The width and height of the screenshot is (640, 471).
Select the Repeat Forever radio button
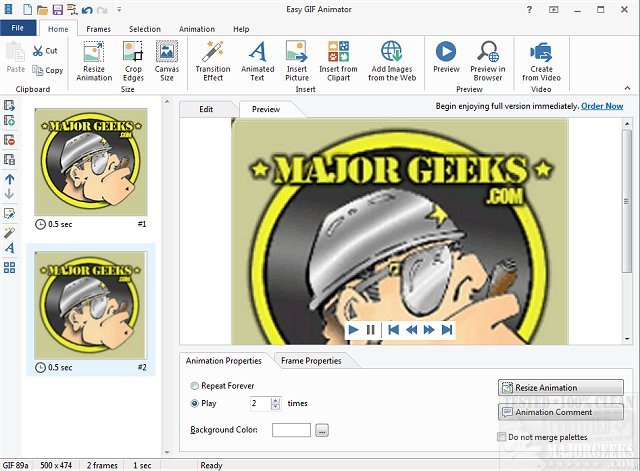[194, 386]
